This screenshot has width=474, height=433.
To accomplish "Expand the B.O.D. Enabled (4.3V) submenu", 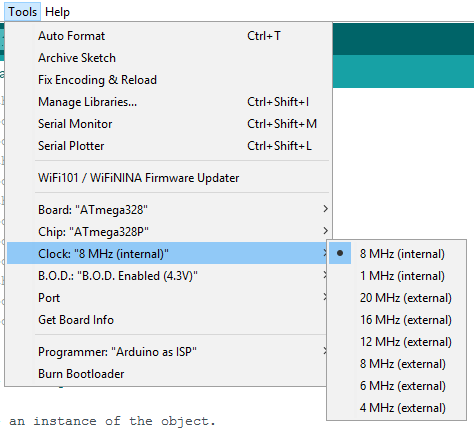I will [x=167, y=276].
